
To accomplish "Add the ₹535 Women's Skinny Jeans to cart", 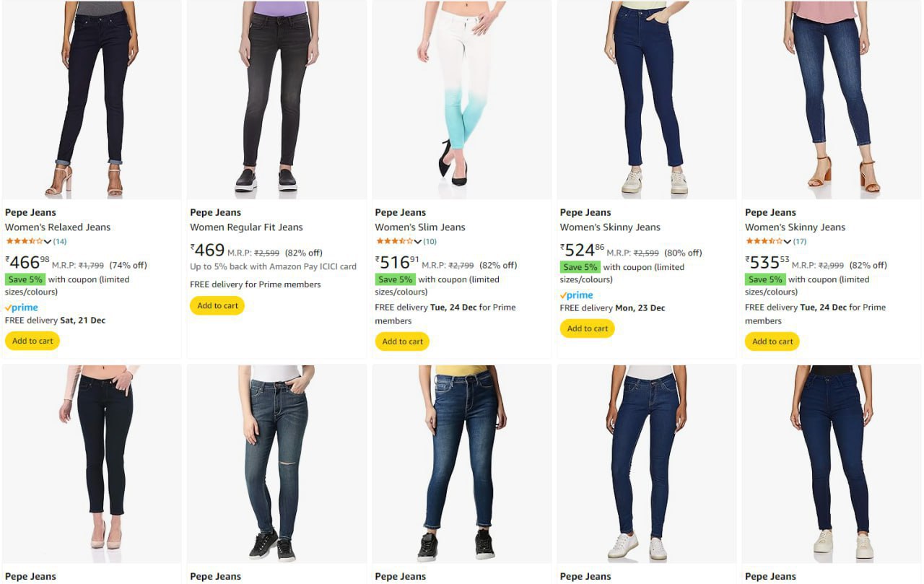I will click(x=772, y=341).
